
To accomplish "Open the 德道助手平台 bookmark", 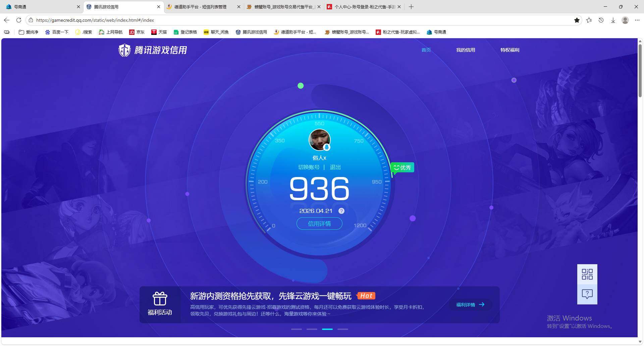I will 295,32.
